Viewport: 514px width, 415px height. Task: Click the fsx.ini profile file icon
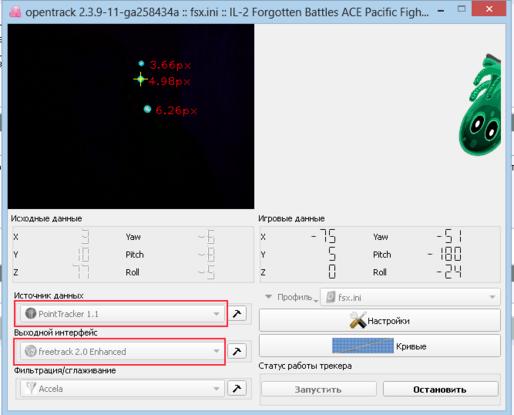(x=331, y=297)
